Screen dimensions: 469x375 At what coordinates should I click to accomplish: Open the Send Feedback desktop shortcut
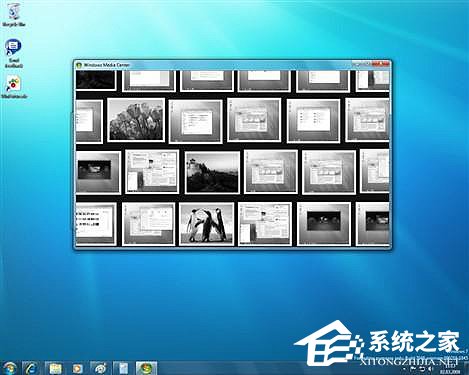click(x=13, y=53)
